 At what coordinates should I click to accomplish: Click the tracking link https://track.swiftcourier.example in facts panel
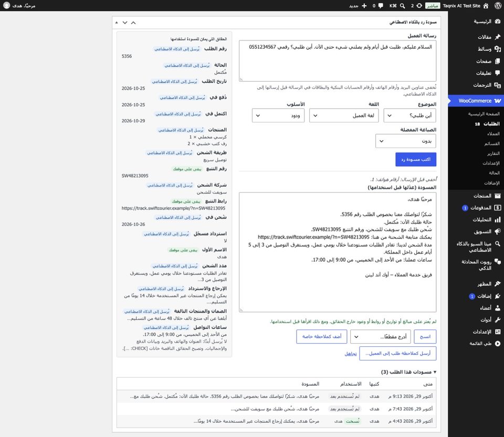tap(173, 208)
